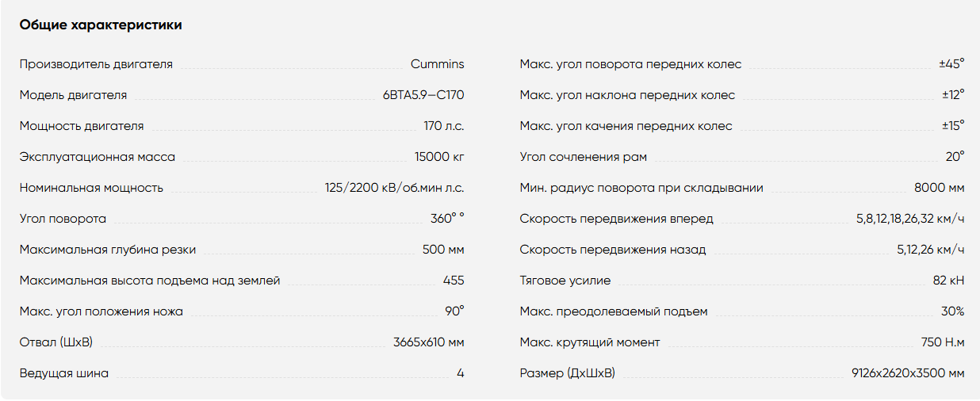980x401 pixels.
Task: Select forward speed value 5,8,12,18,26,32 км/ч
Action: pos(910,219)
